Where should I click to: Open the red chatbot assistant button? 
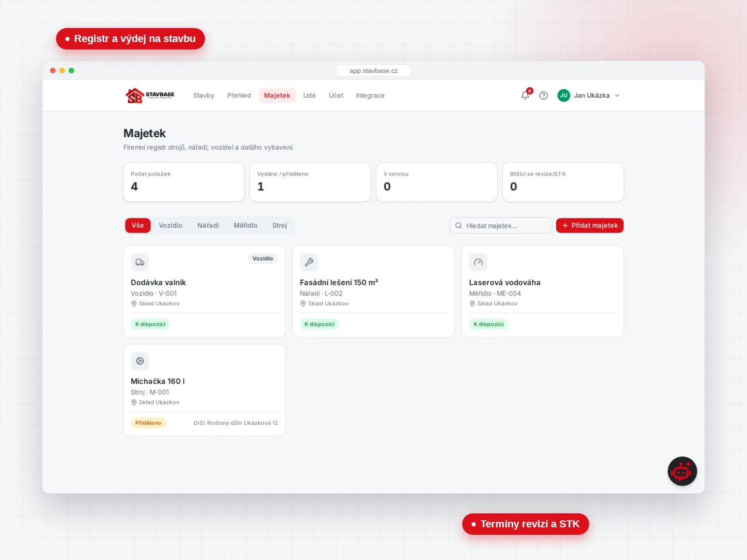pos(682,471)
